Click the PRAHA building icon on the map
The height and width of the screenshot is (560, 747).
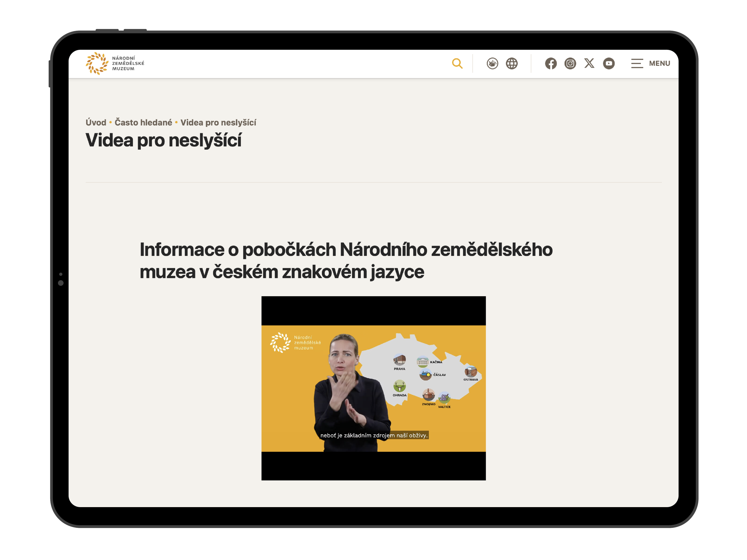coord(400,360)
